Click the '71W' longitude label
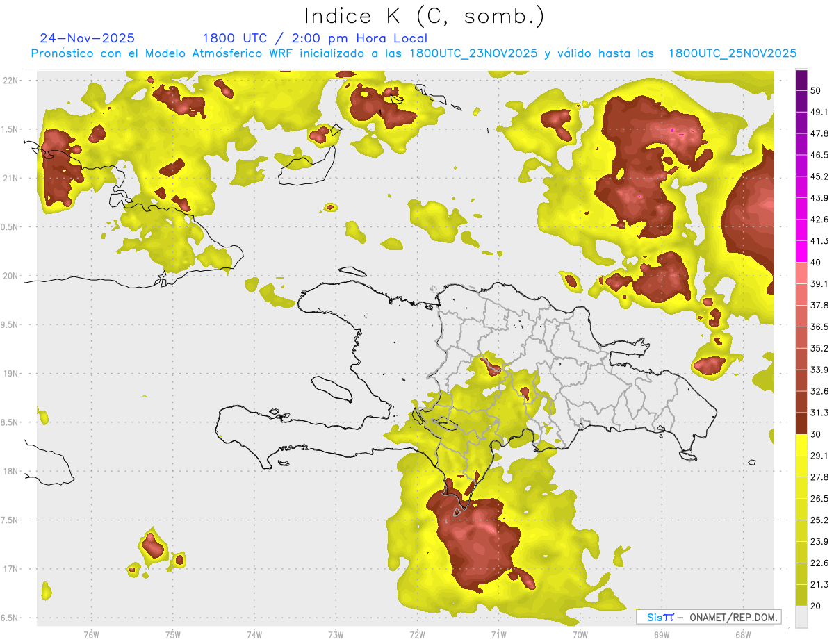Screen dimensions: 834x644 [498, 634]
